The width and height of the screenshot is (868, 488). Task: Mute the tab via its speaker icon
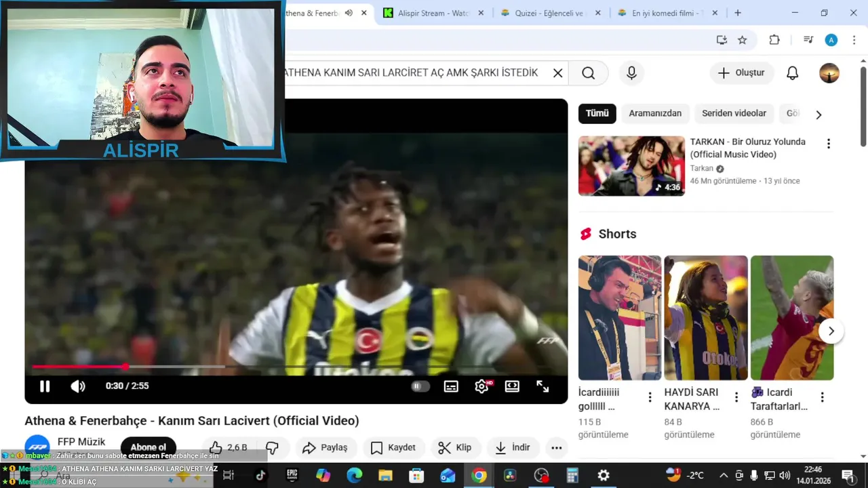(x=349, y=13)
